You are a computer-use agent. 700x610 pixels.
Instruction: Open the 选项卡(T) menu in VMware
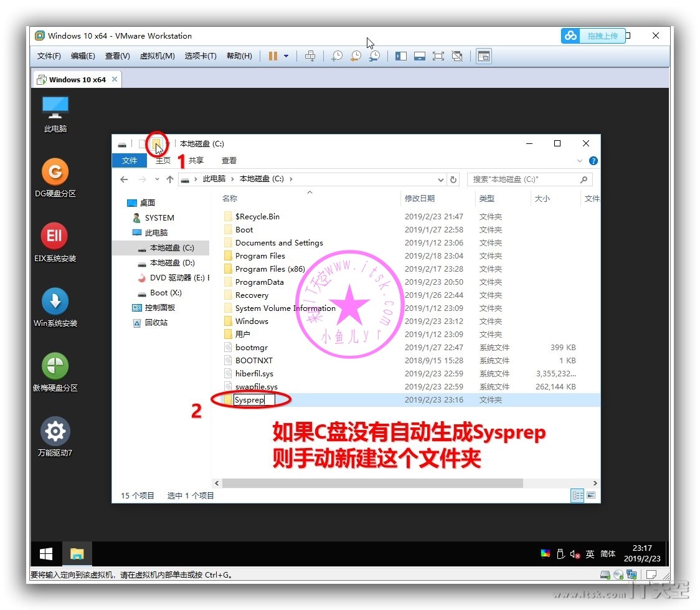click(201, 56)
